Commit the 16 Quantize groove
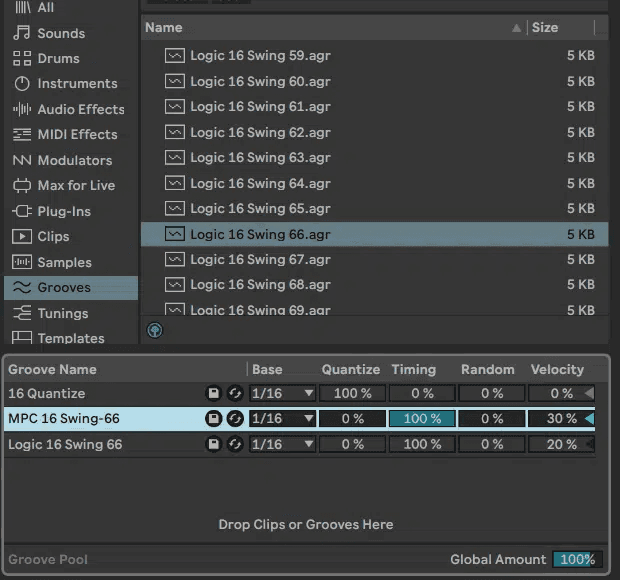 coord(235,393)
